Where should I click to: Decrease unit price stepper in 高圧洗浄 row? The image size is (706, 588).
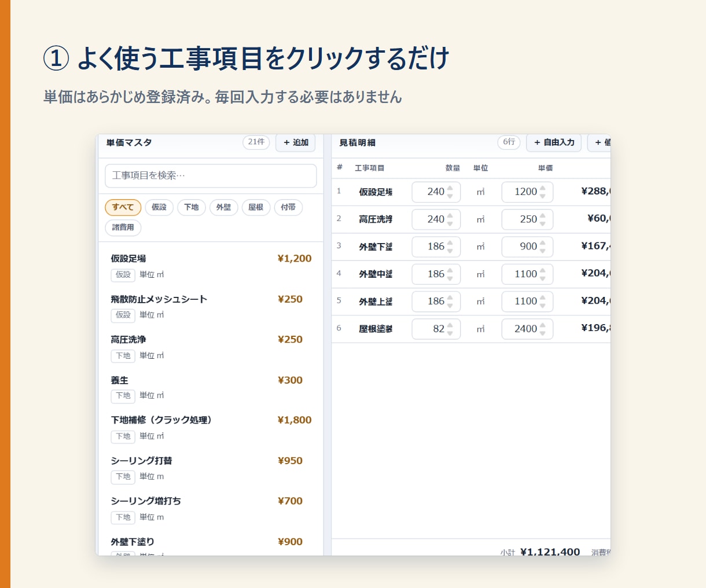click(x=542, y=223)
